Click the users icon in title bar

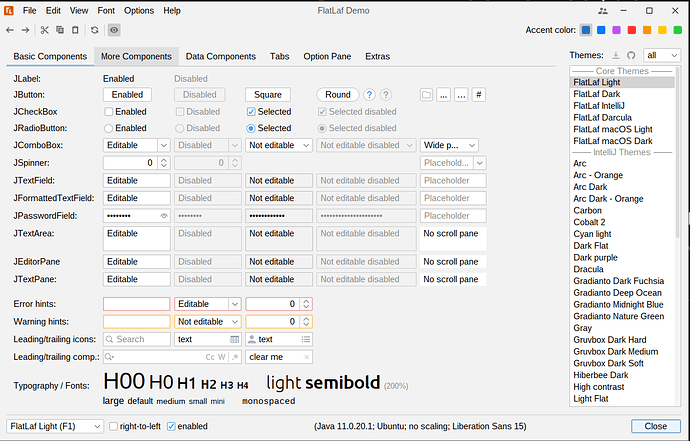coord(603,11)
